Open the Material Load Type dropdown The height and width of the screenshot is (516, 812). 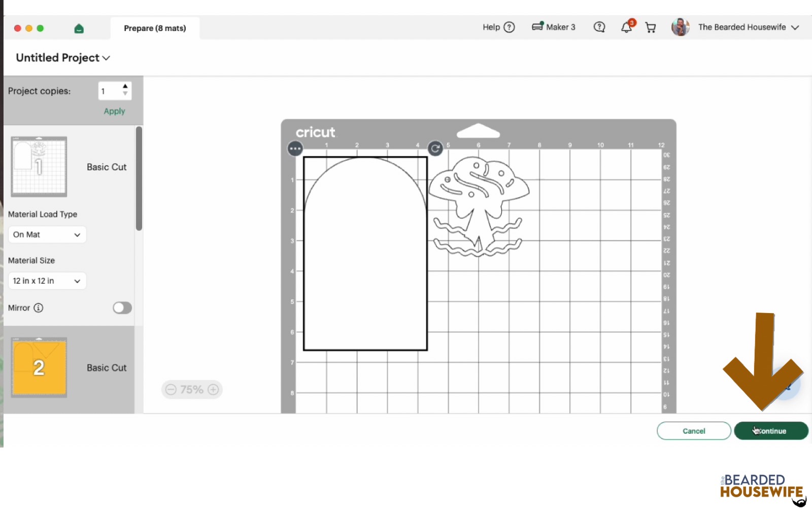(47, 234)
